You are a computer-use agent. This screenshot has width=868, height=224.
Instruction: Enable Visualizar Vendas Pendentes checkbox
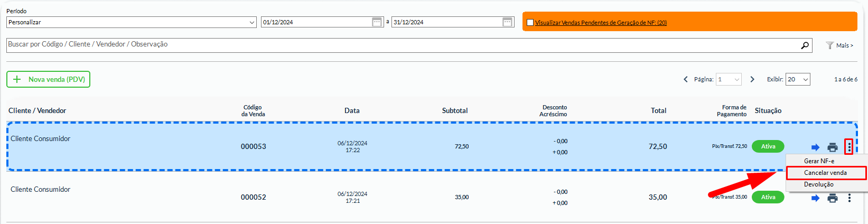pyautogui.click(x=530, y=23)
